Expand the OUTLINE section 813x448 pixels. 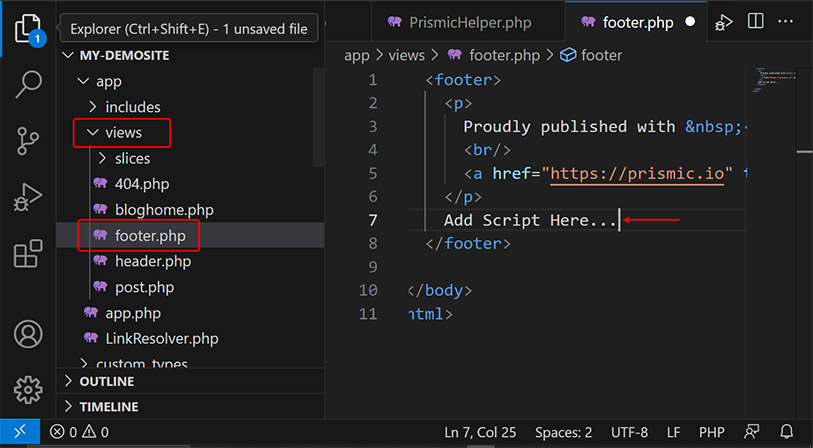[x=190, y=381]
